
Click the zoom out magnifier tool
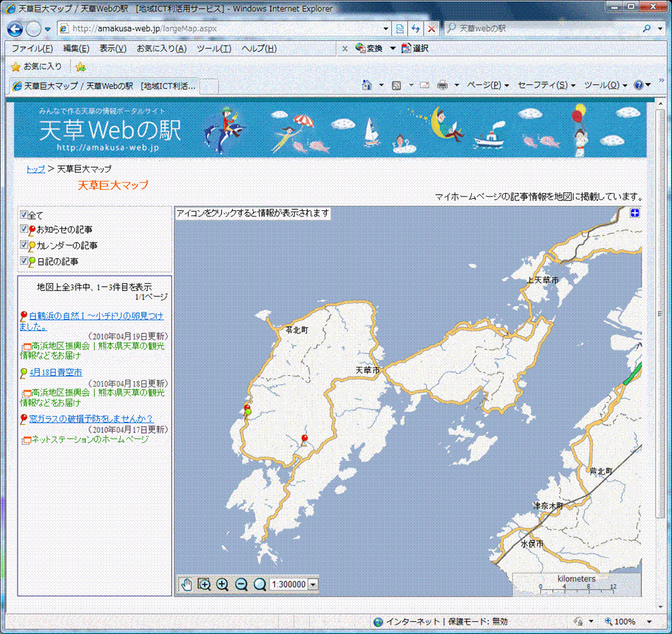[x=241, y=584]
